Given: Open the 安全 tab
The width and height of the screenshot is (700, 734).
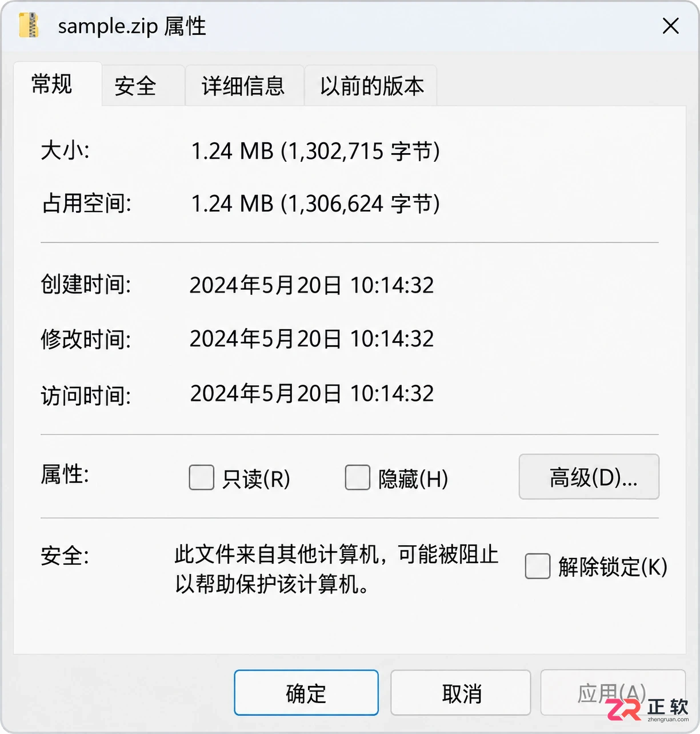Looking at the screenshot, I should click(x=143, y=86).
